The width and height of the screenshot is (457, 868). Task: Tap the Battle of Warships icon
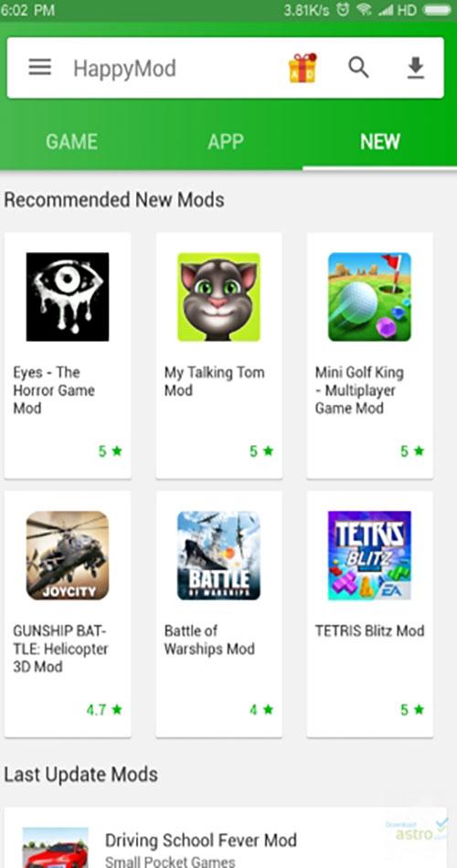218,556
